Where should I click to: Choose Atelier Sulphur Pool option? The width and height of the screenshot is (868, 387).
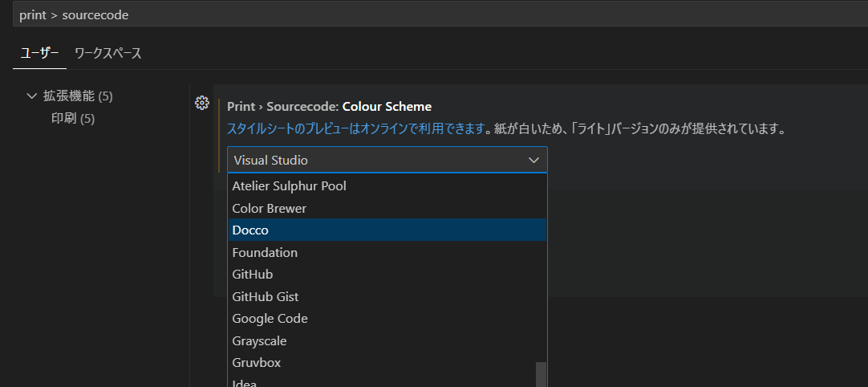(x=387, y=185)
